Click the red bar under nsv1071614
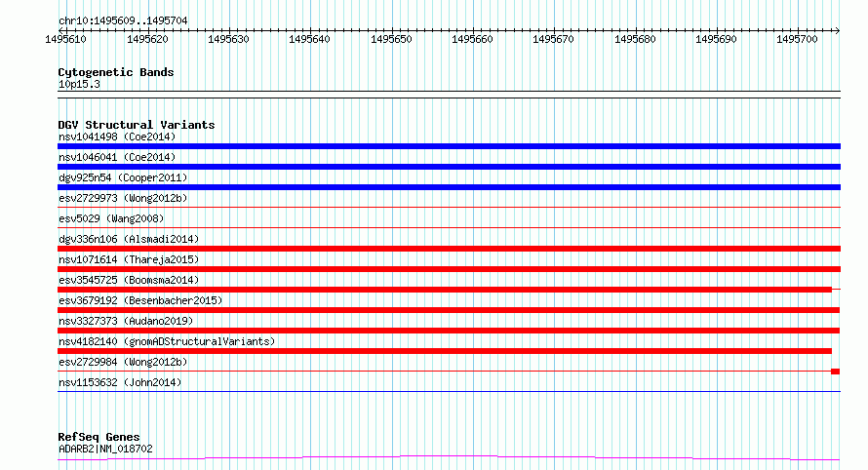The image size is (868, 470). (x=449, y=269)
